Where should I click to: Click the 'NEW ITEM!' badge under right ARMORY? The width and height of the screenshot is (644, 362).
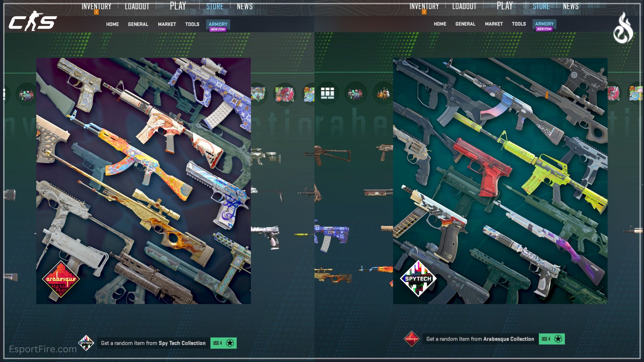tap(544, 29)
